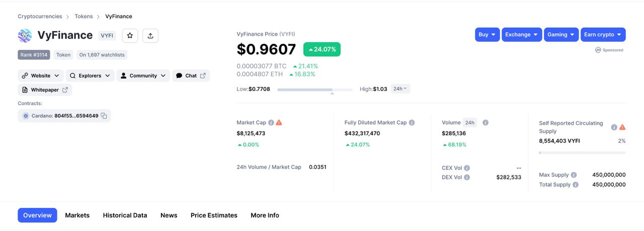Open the Whitepaper link
The height and width of the screenshot is (231, 644).
pyautogui.click(x=45, y=90)
